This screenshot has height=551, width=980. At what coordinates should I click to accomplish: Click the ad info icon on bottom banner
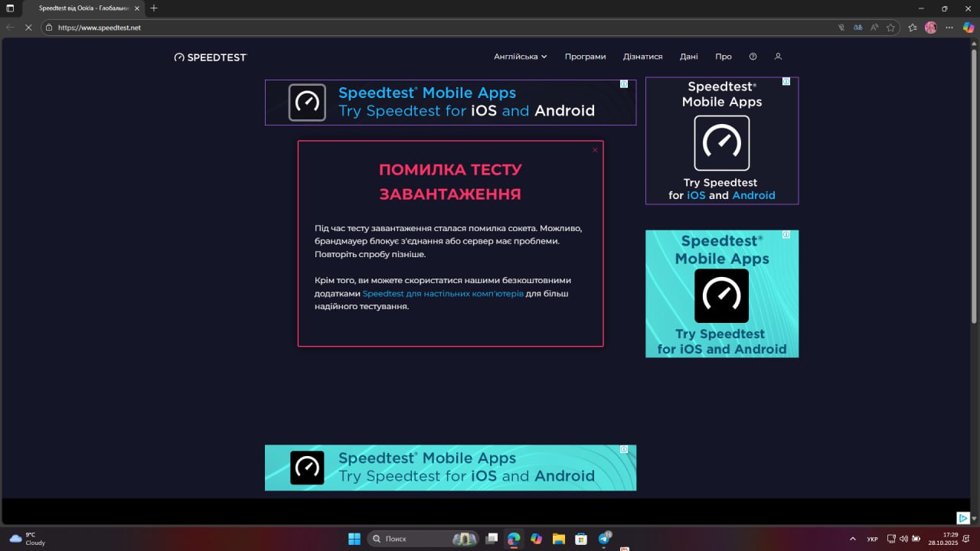624,449
